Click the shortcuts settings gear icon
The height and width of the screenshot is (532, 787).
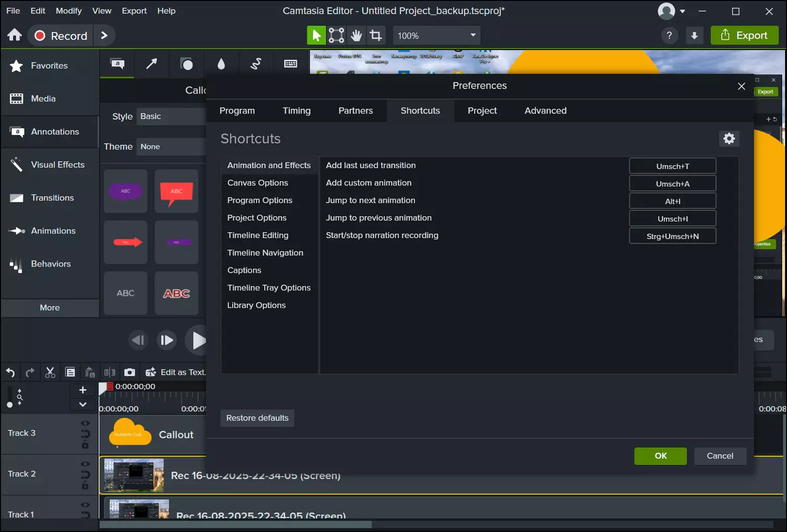tap(729, 139)
